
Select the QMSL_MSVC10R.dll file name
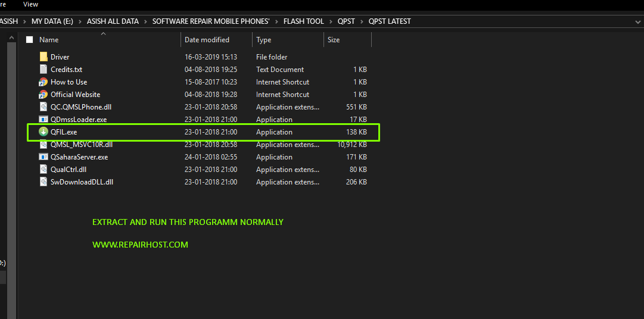[x=82, y=145]
